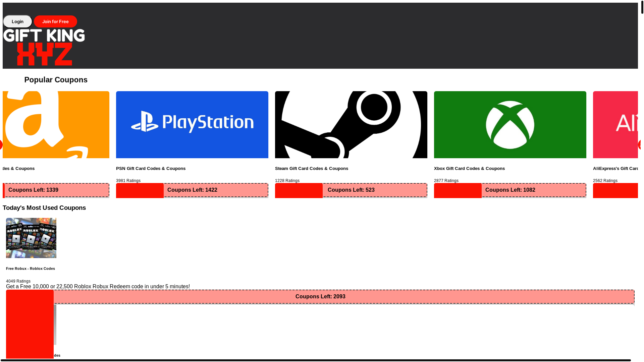Open the Roblox gift cards thumbnail
The width and height of the screenshot is (644, 362).
[31, 238]
